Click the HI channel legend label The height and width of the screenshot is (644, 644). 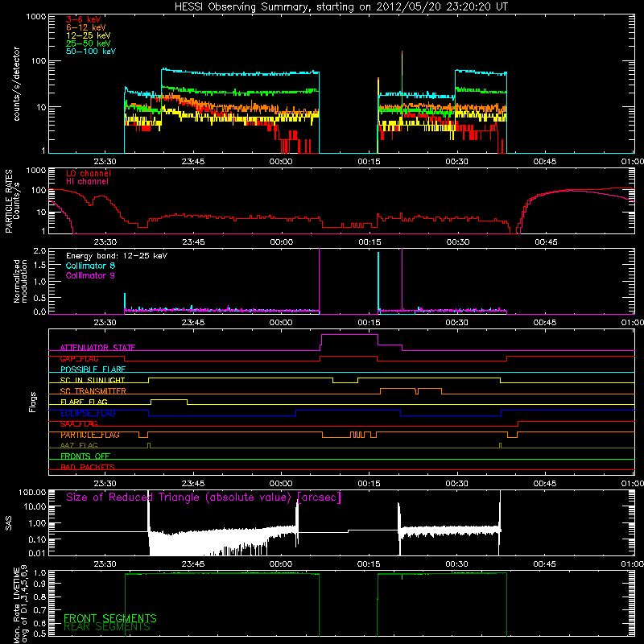click(87, 182)
